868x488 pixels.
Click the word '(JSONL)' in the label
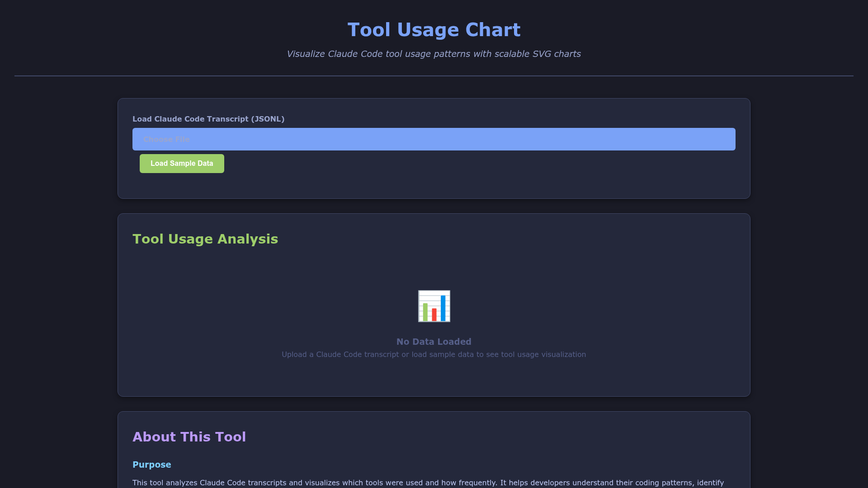(268, 119)
